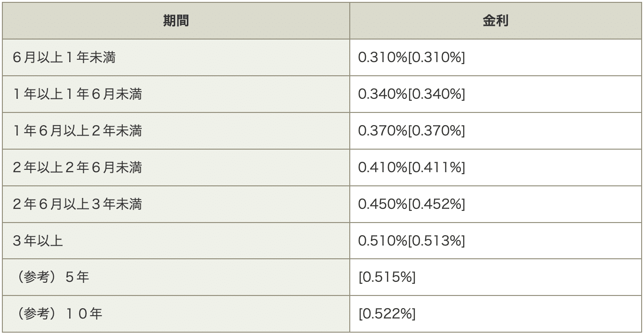Image resolution: width=644 pixels, height=335 pixels.
Task: Click the 0.450%[0.452%] rate cell
Action: (x=411, y=204)
